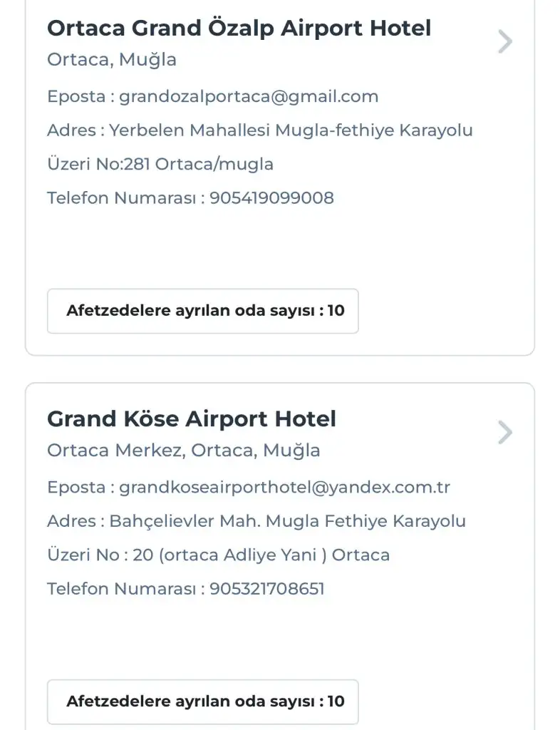Click email grandkoseairporthotel@yandex.com.tr
The height and width of the screenshot is (730, 560).
tap(284, 487)
